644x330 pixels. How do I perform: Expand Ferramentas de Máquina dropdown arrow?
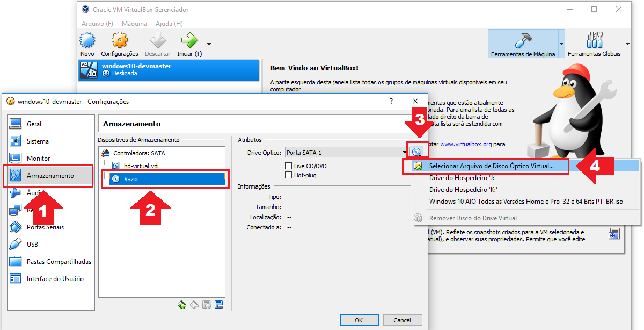coord(561,44)
